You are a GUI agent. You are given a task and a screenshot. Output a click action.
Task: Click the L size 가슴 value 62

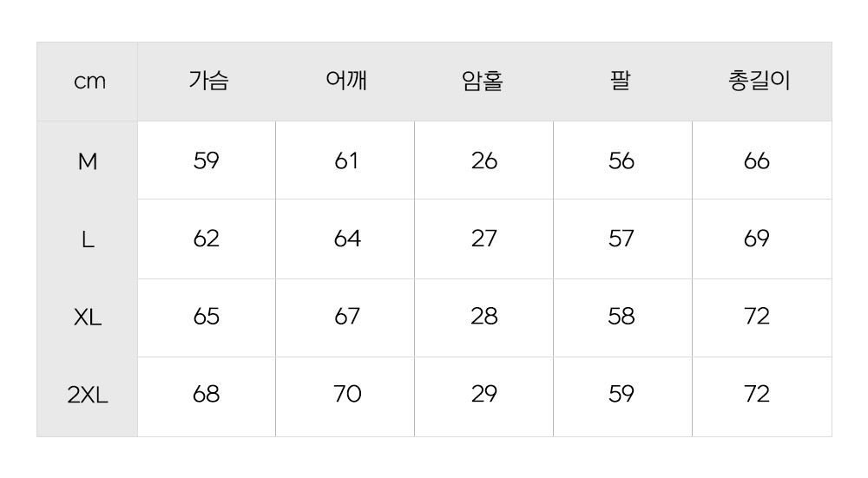pyautogui.click(x=207, y=239)
